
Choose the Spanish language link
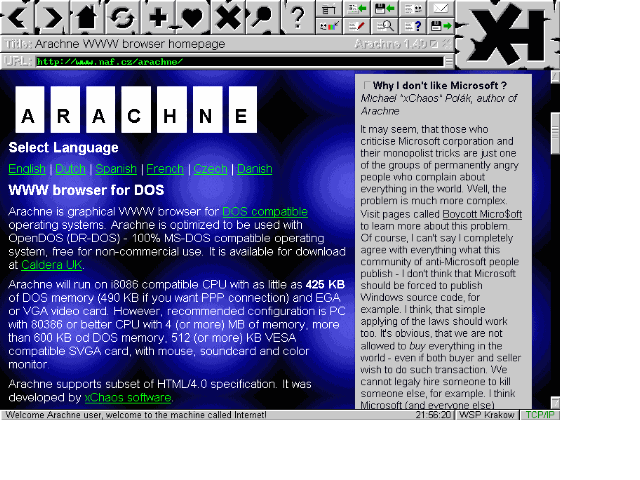116,169
